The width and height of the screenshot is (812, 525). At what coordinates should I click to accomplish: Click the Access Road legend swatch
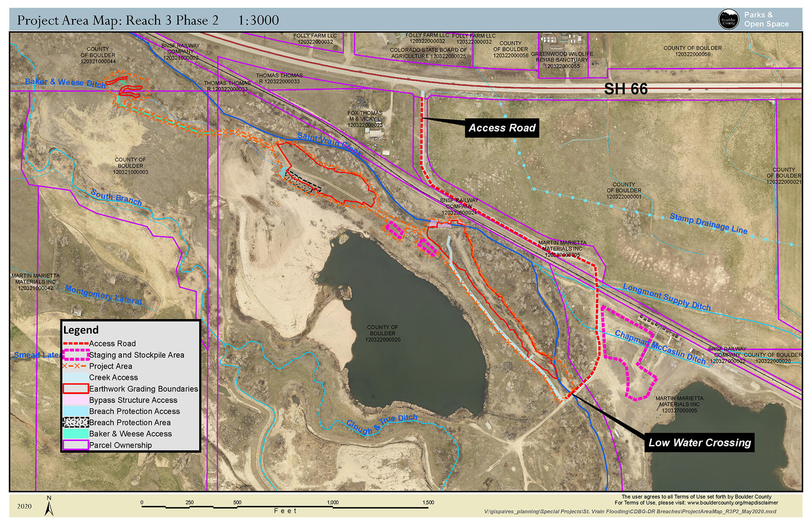tap(76, 344)
